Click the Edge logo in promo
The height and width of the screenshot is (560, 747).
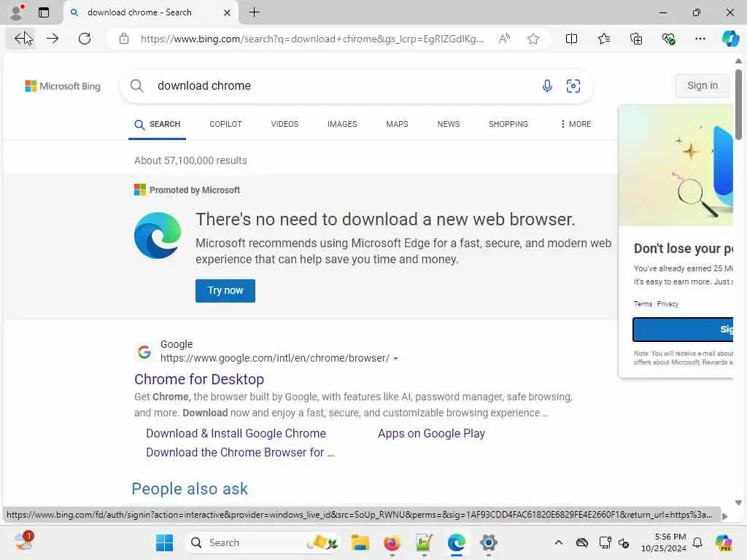[x=158, y=236]
